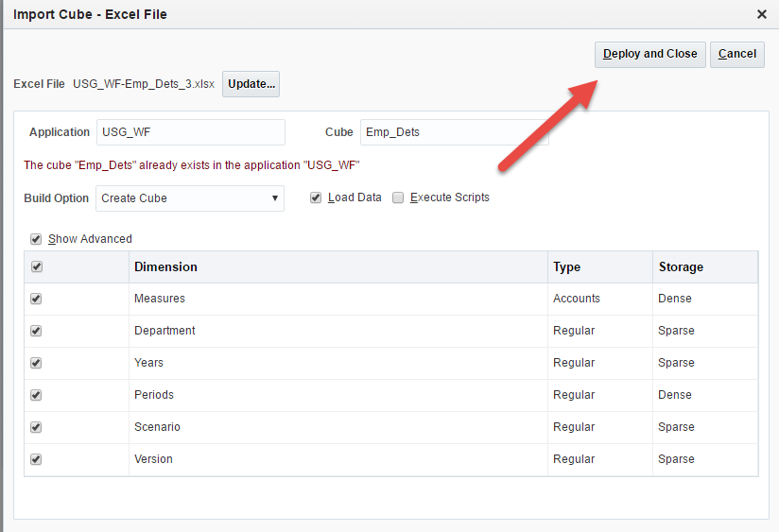This screenshot has width=779, height=532.
Task: Deselect the Department dimension checkbox
Action: pyautogui.click(x=36, y=331)
